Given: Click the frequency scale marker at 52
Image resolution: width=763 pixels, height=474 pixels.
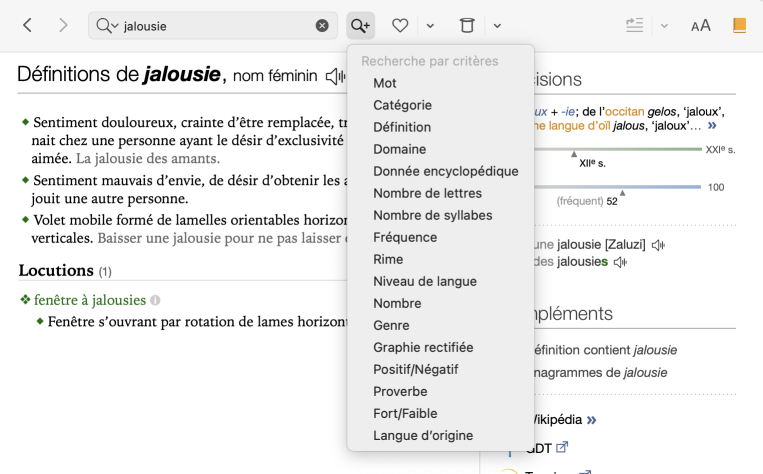Looking at the screenshot, I should coord(622,191).
